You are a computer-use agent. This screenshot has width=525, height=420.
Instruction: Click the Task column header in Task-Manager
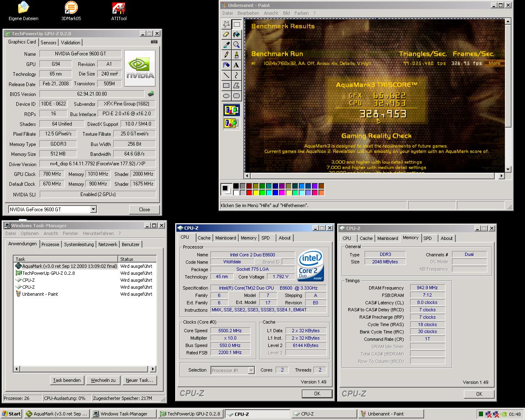point(66,259)
